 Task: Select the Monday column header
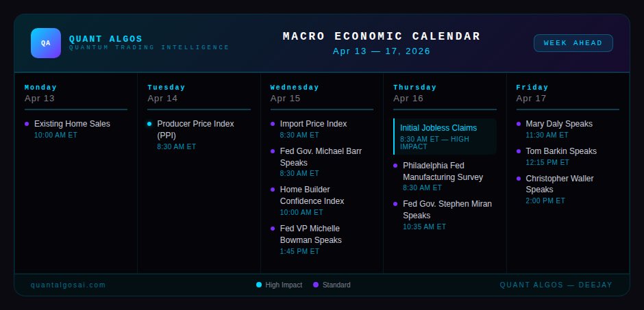coord(40,88)
